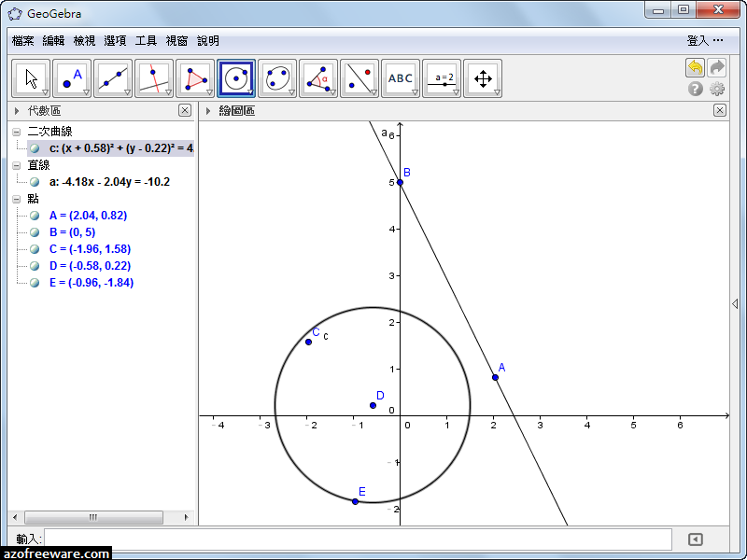Collapse the 二次曲線 tree group
747x560 pixels.
click(x=17, y=132)
